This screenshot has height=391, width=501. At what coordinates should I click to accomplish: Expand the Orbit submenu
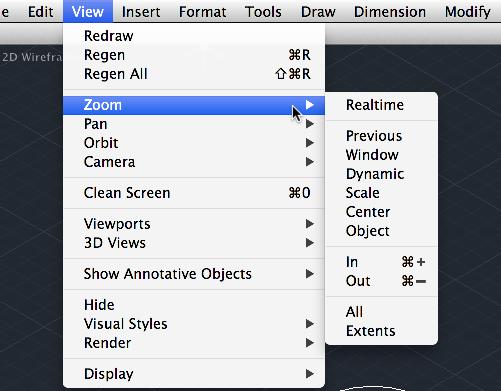pos(194,143)
